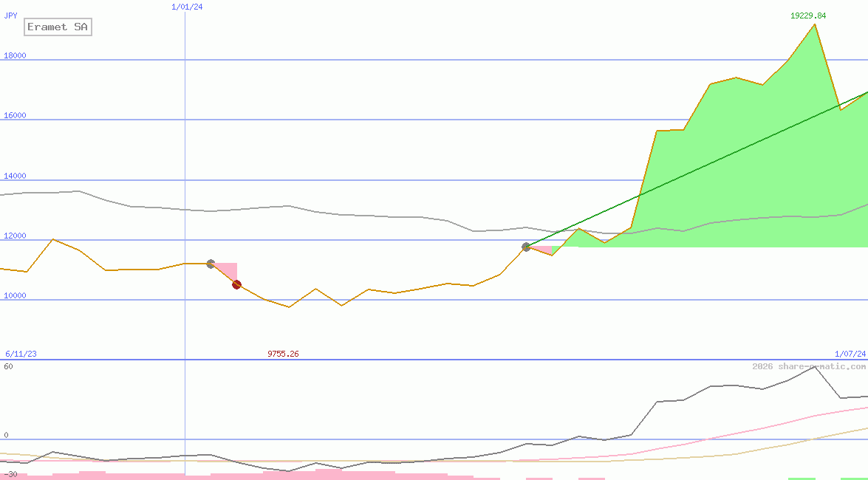Screen dimensions: 868x480
Task: Select the 1/07/24 end date label
Action: point(850,354)
